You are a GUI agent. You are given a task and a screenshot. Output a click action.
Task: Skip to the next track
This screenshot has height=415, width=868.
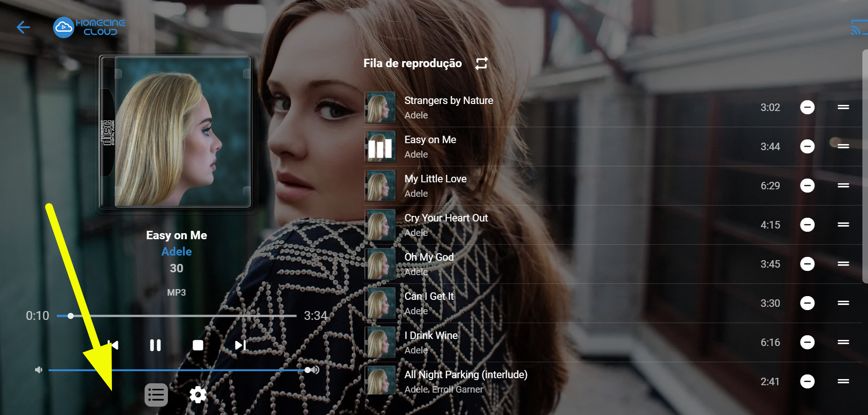point(240,345)
